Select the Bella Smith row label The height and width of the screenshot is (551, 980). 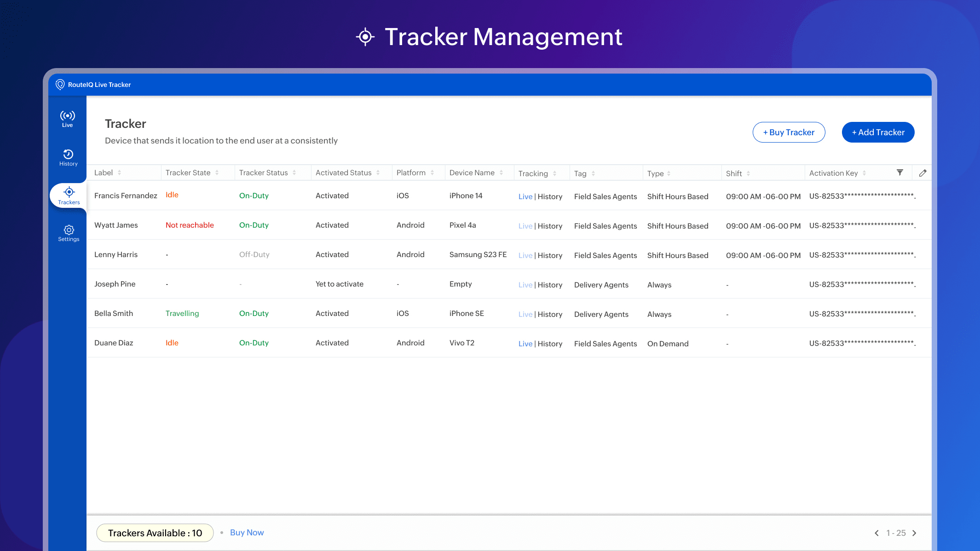[114, 314]
